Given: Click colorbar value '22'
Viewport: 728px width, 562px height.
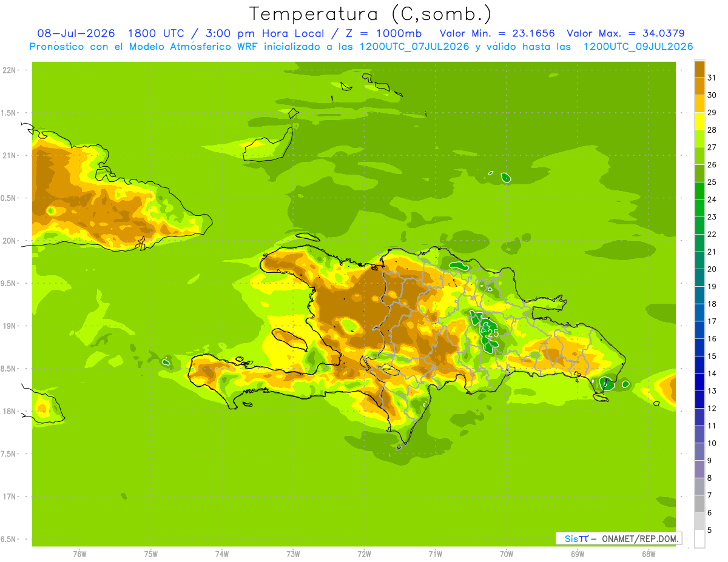Looking at the screenshot, I should point(712,234).
